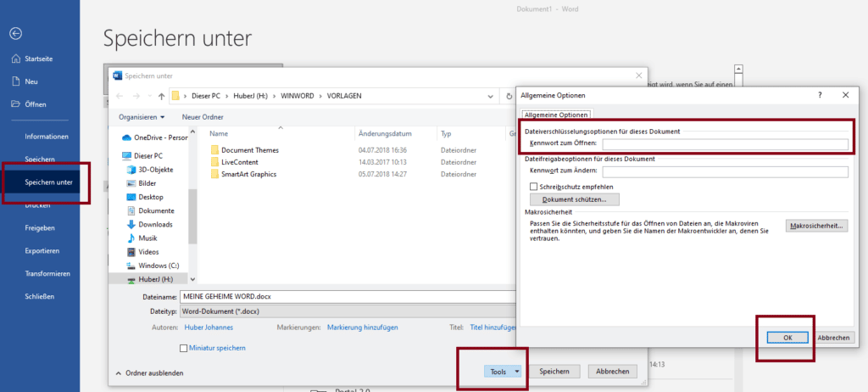868x392 pixels.
Task: Sort by Änderungsdatum column header
Action: point(386,134)
